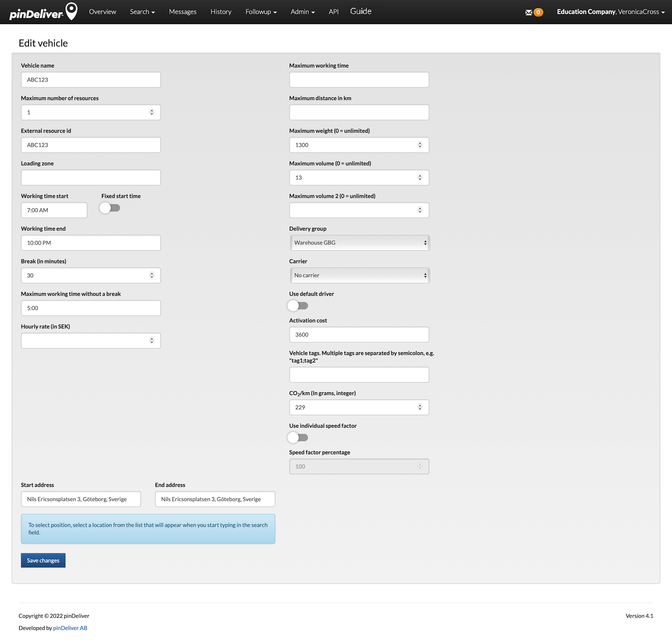Image resolution: width=672 pixels, height=644 pixels.
Task: Click the Loading zone field
Action: 91,178
